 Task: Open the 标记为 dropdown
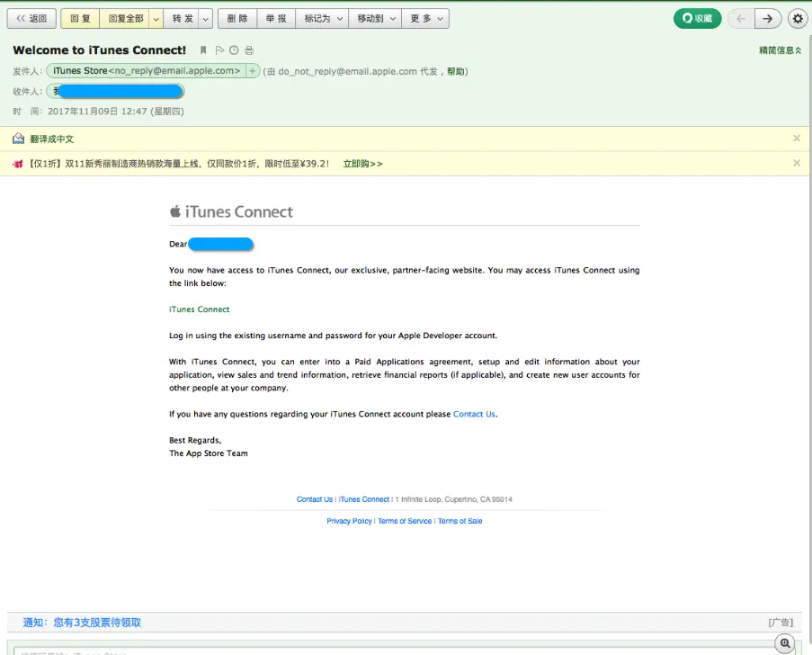coord(323,19)
